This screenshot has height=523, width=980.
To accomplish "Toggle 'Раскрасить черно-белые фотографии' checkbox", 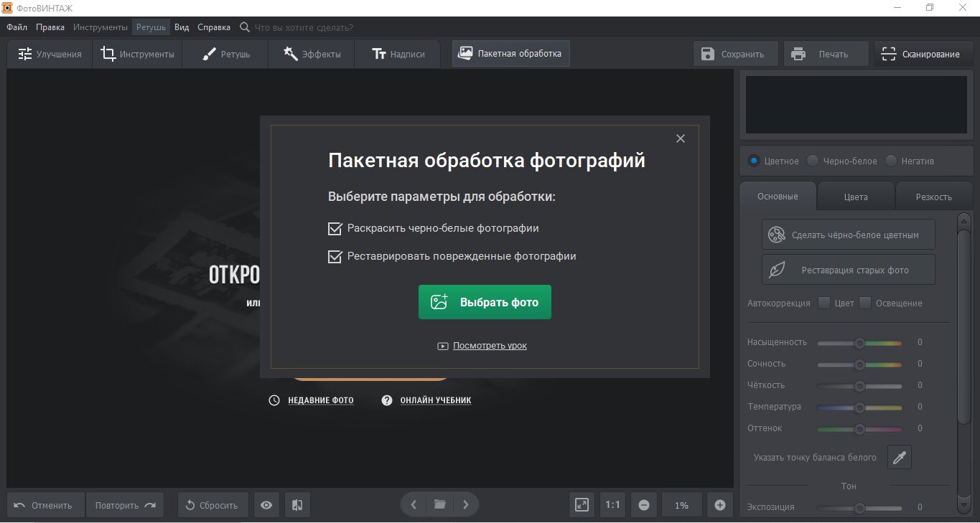I will click(x=335, y=229).
